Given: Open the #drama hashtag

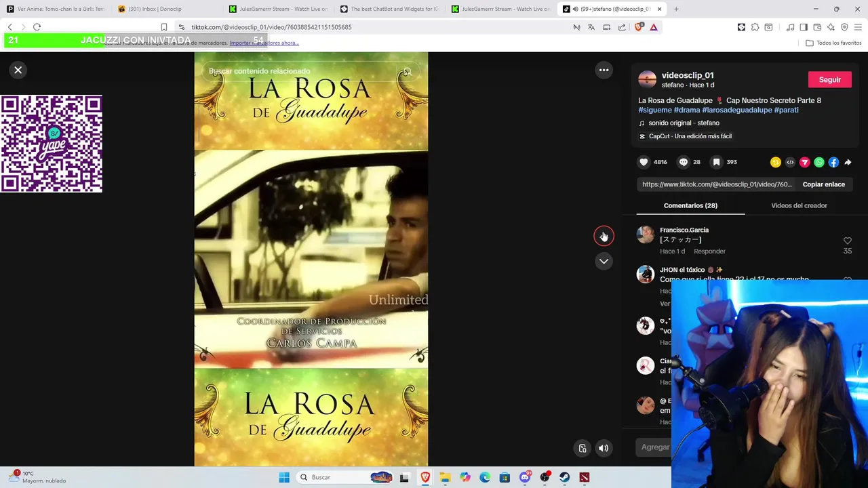Looking at the screenshot, I should click(687, 110).
